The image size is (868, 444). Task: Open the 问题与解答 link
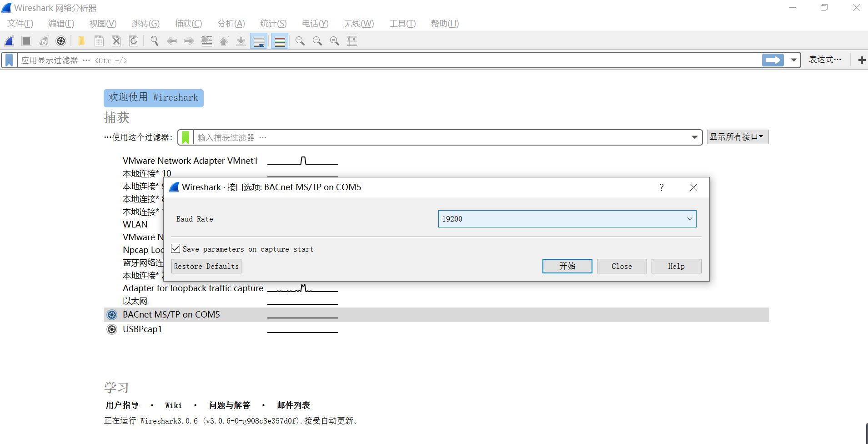(x=230, y=405)
